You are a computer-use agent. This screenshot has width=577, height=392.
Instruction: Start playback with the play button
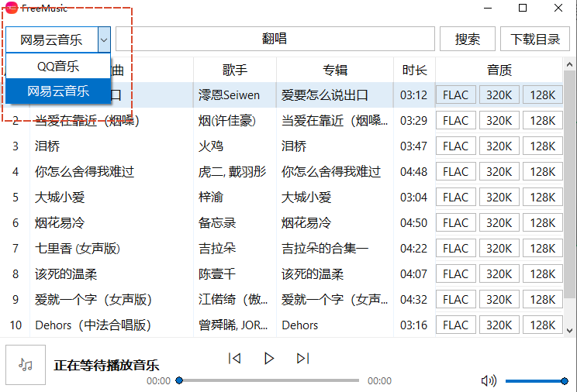click(x=269, y=358)
